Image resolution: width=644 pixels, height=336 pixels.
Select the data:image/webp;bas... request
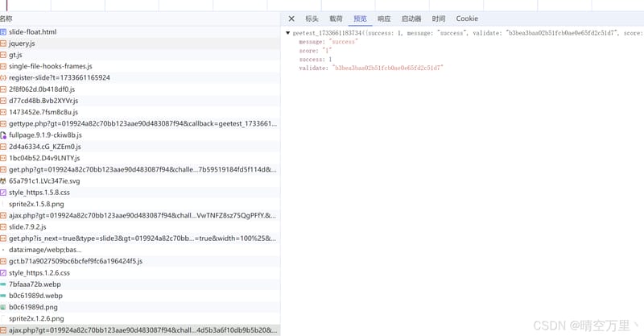point(140,250)
